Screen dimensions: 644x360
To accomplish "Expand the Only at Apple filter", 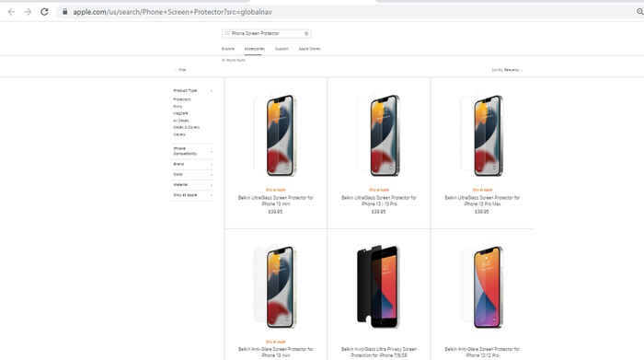I will (193, 195).
